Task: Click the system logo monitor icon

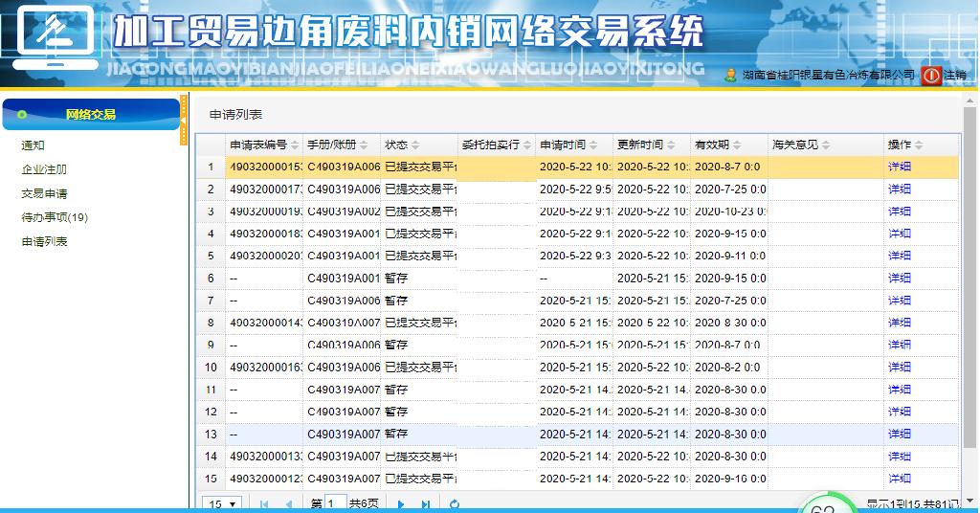Action: pos(56,37)
